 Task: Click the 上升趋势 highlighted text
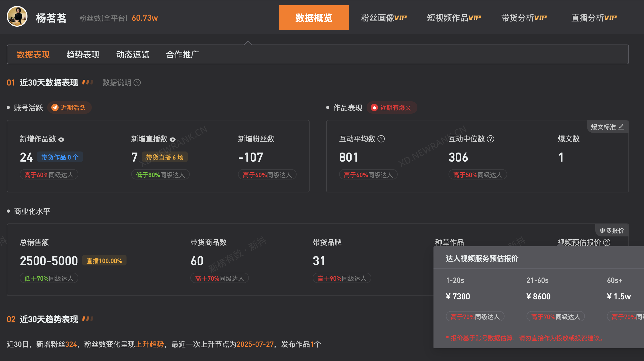(x=150, y=344)
